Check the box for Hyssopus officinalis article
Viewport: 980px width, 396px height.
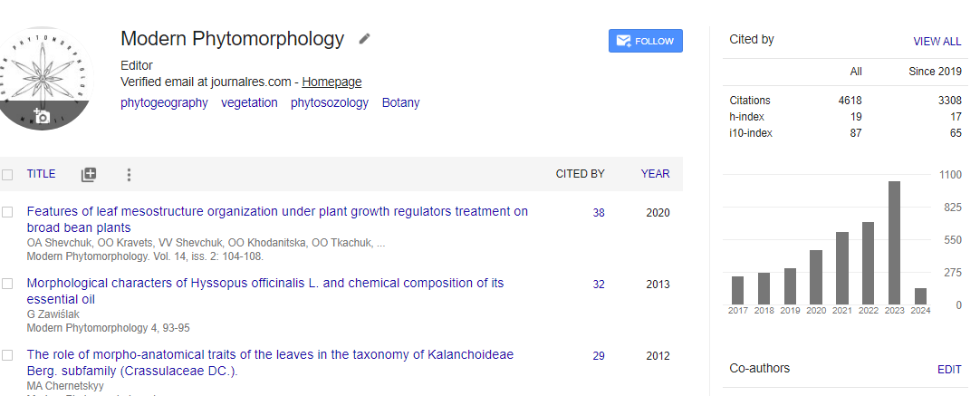(x=8, y=284)
